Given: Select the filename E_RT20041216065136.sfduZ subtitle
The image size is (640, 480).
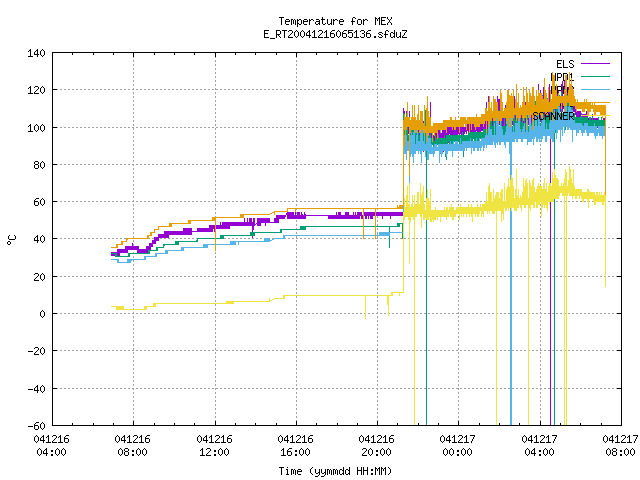Looking at the screenshot, I should point(336,34).
